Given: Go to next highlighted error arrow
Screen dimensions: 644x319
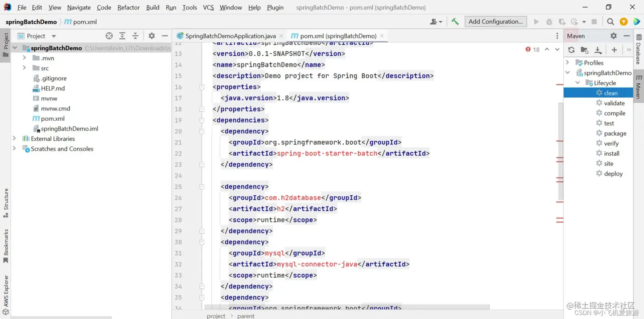Looking at the screenshot, I should click(557, 49).
